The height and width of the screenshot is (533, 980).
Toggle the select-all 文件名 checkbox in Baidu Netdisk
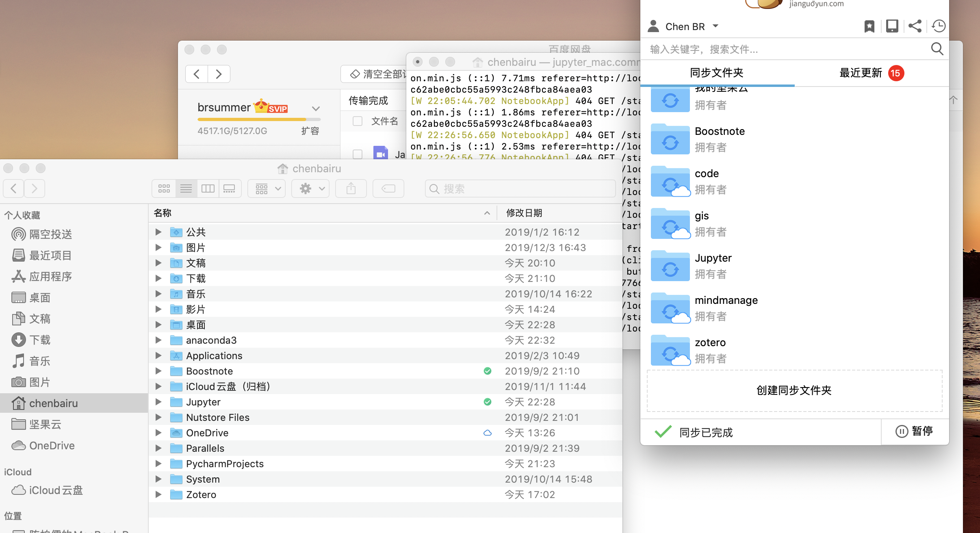[358, 121]
